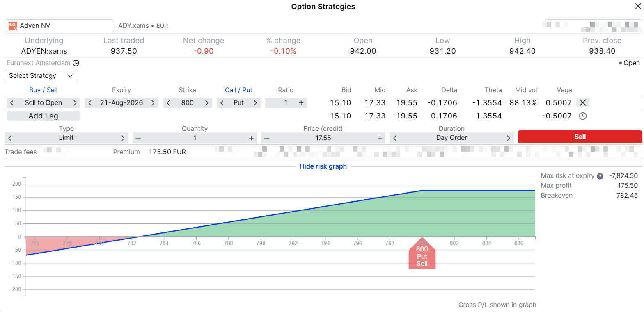Click the Gross P/L shown in graph note

pos(497,305)
